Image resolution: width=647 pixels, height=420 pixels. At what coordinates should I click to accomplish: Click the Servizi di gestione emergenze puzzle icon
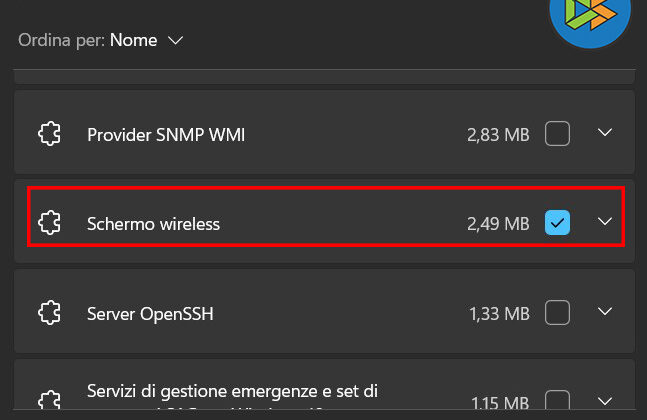50,400
